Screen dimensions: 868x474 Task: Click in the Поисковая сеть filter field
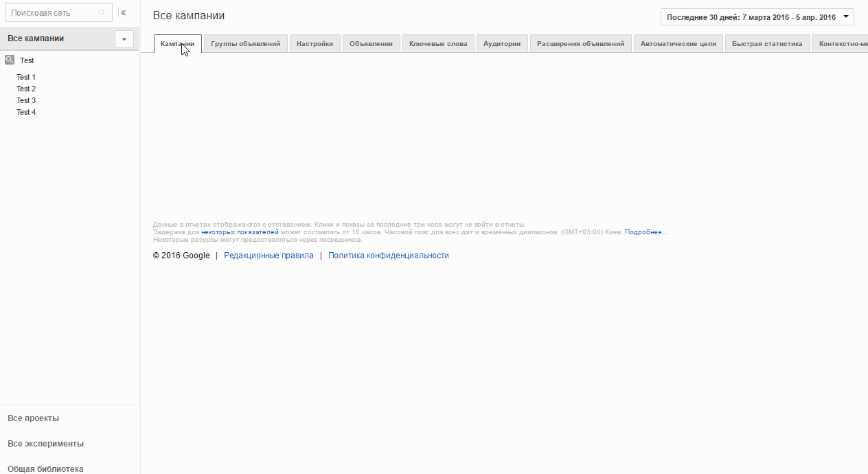(58, 12)
